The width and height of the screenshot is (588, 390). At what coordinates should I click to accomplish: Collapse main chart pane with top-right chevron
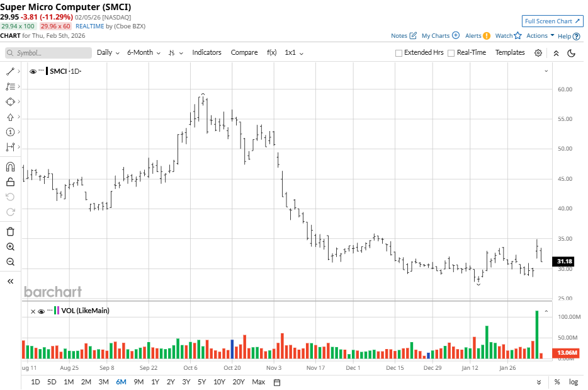point(546,71)
